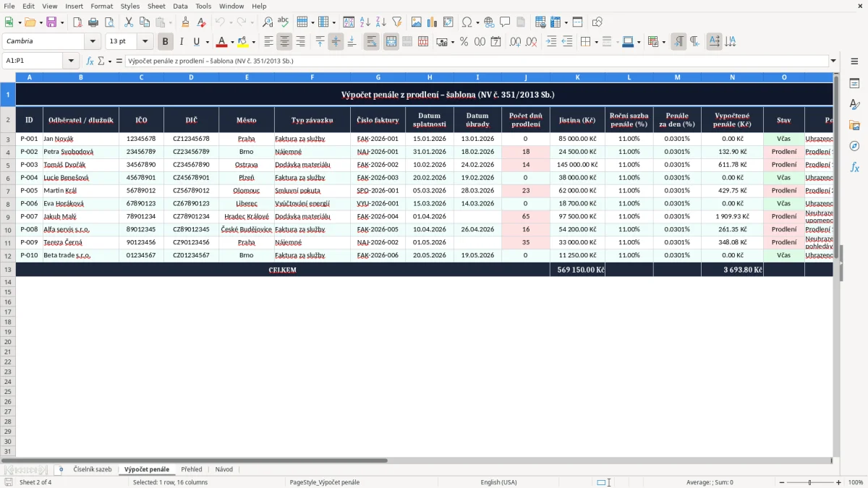The width and height of the screenshot is (868, 488).
Task: Toggle Italic text style
Action: 181,42
